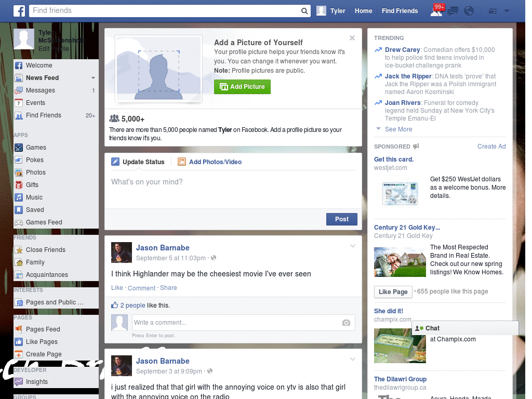Open the Joan Rivers trending topic

[x=403, y=103]
